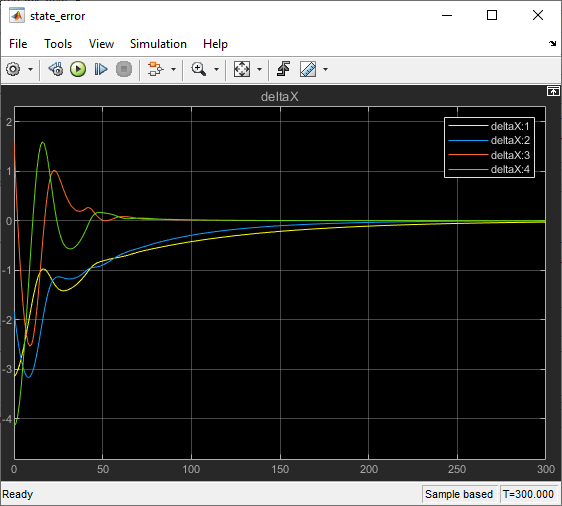The image size is (562, 506).
Task: Click the Stop simulation button
Action: pos(124,69)
